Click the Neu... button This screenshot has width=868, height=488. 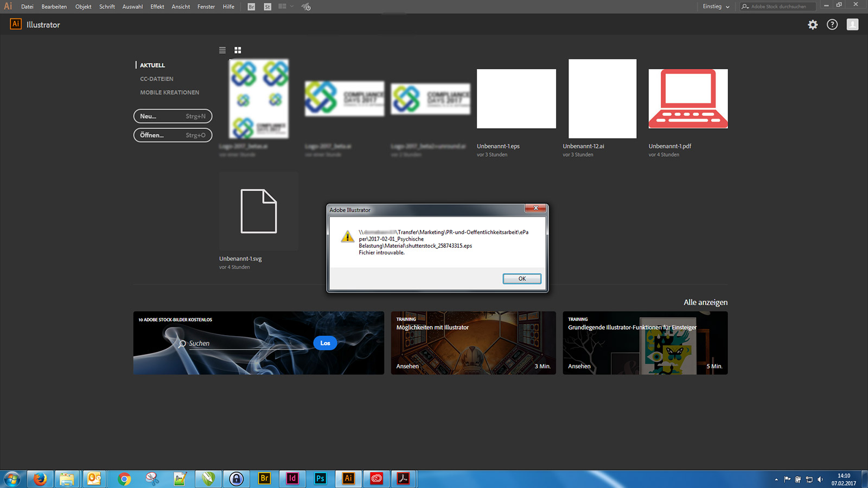click(x=173, y=116)
